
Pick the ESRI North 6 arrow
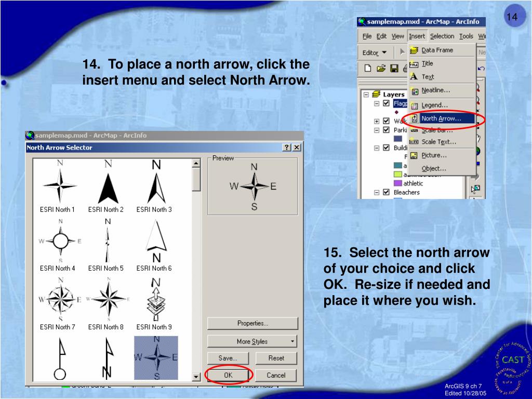click(x=156, y=245)
